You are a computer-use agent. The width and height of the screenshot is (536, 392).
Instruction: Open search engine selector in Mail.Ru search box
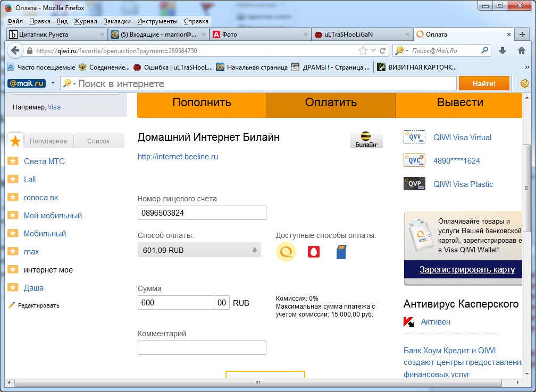coord(401,50)
